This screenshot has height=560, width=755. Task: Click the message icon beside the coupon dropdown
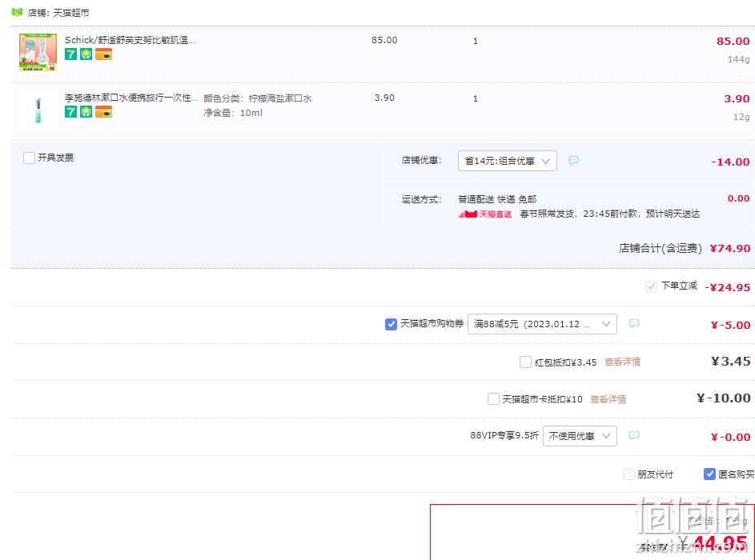[x=634, y=323]
